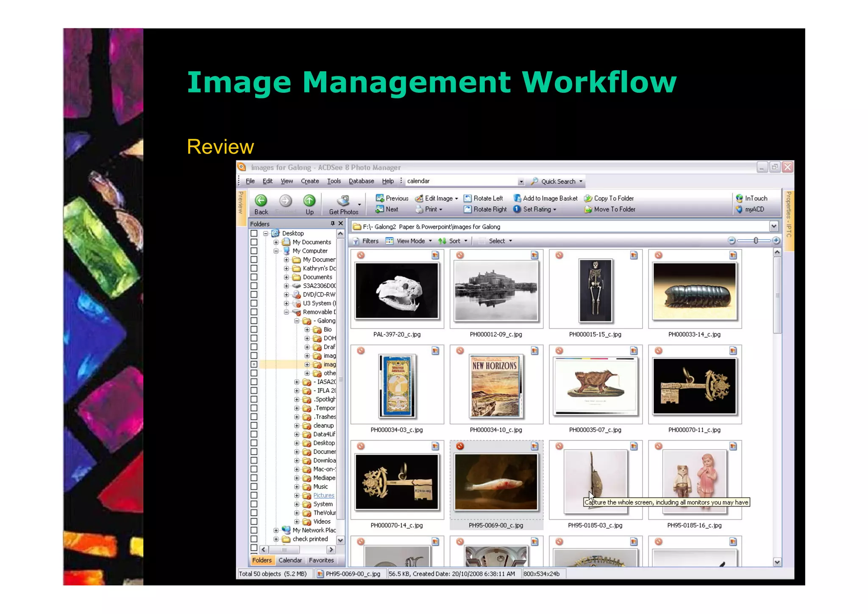Tick the checkbox beside My Computer

tap(254, 251)
